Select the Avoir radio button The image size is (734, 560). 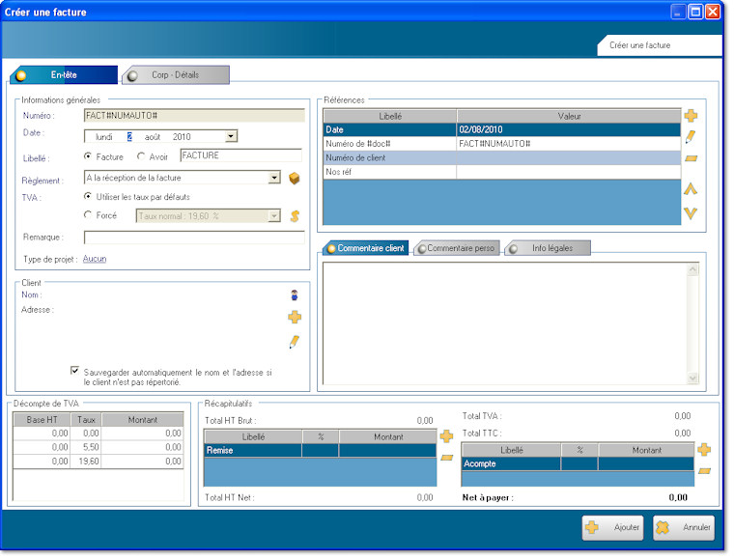tap(142, 156)
